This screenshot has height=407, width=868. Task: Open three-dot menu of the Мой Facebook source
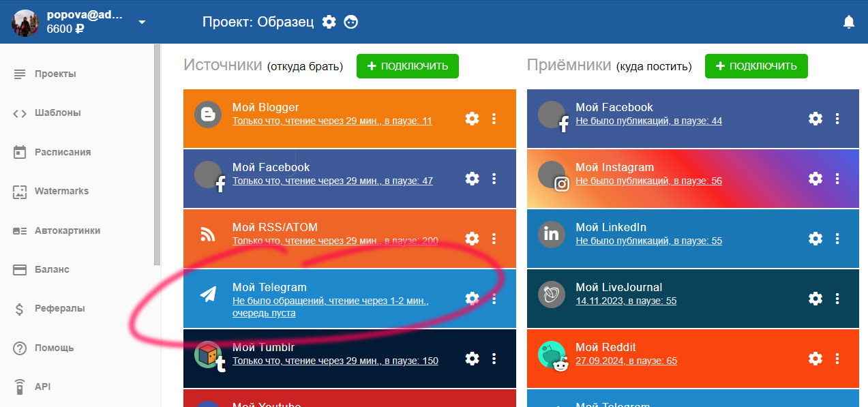coord(494,179)
